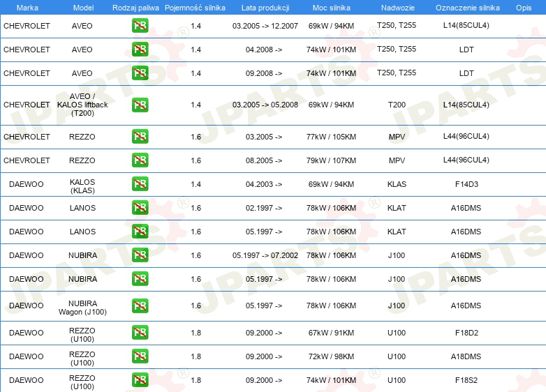Click fuel icon in AVEO / KALOS liftback row

point(140,105)
